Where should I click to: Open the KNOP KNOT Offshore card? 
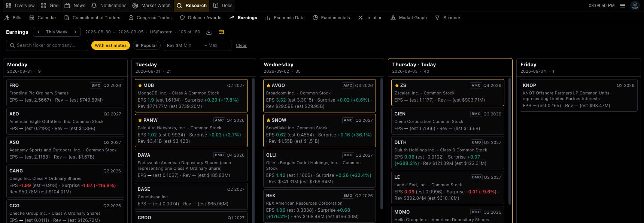tap(578, 95)
